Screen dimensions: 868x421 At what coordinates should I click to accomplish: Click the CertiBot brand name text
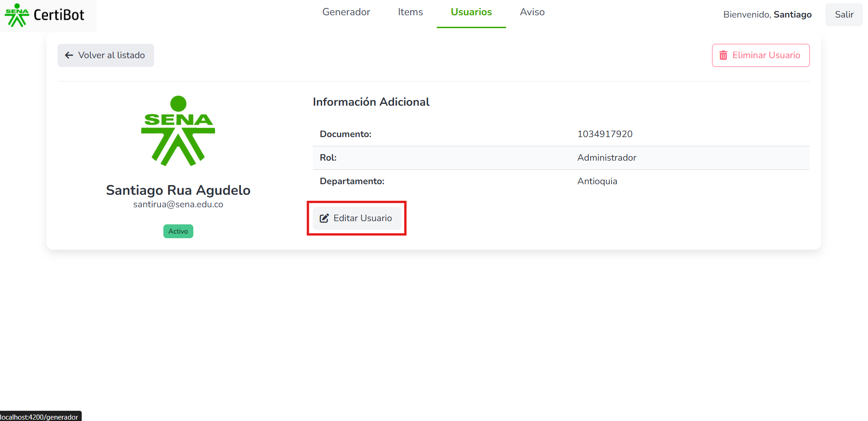coord(59,15)
